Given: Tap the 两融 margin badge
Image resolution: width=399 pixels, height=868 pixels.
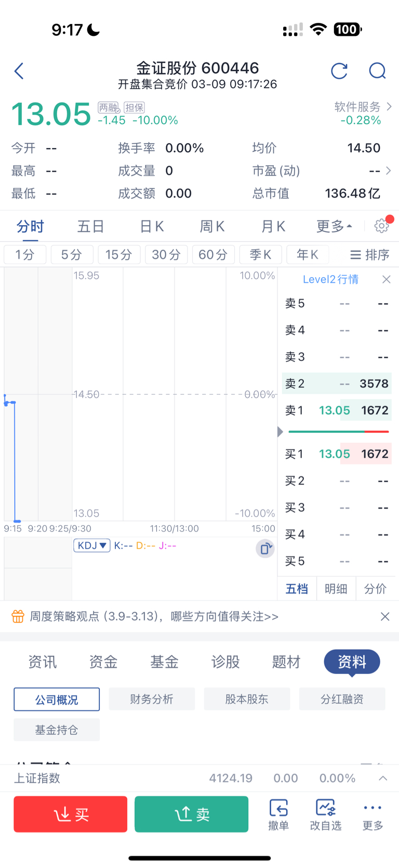Looking at the screenshot, I should point(109,108).
